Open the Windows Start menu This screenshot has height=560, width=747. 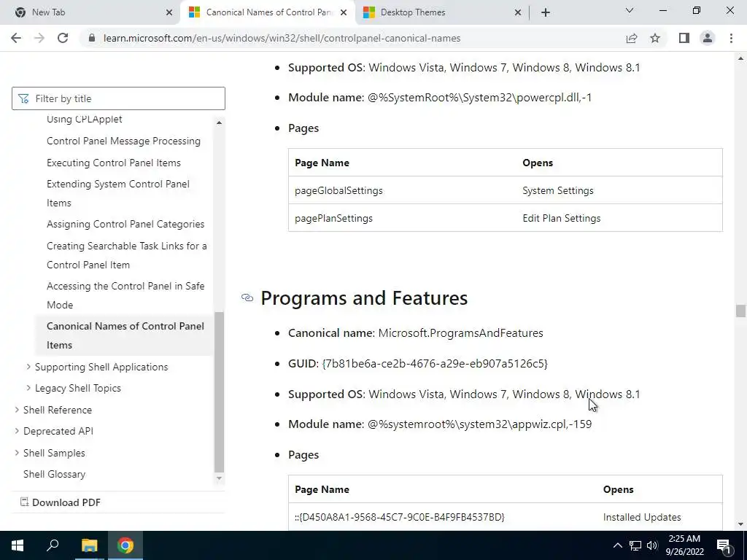pos(18,545)
